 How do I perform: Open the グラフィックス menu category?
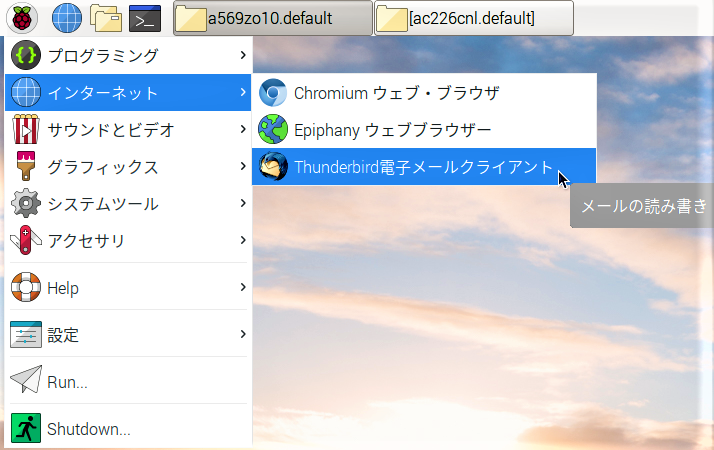click(x=128, y=166)
